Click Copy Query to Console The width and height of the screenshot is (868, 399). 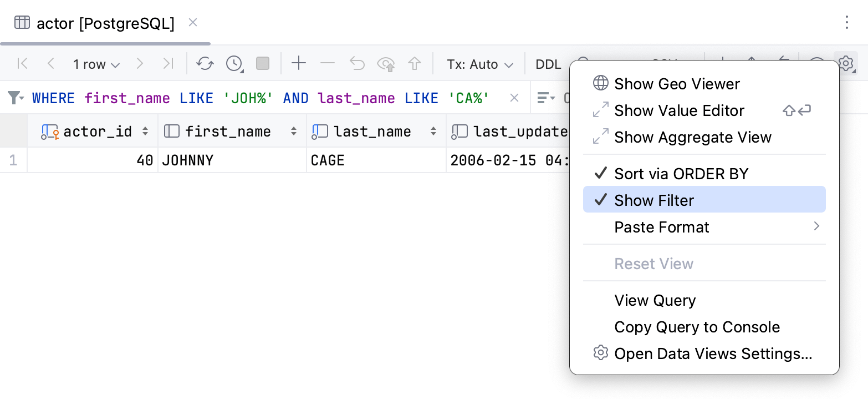pos(697,327)
